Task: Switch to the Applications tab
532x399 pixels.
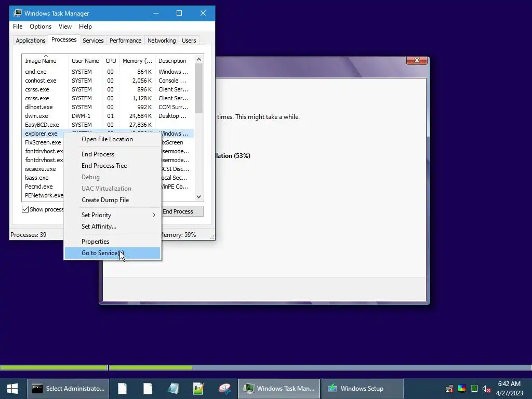Action: [31, 41]
